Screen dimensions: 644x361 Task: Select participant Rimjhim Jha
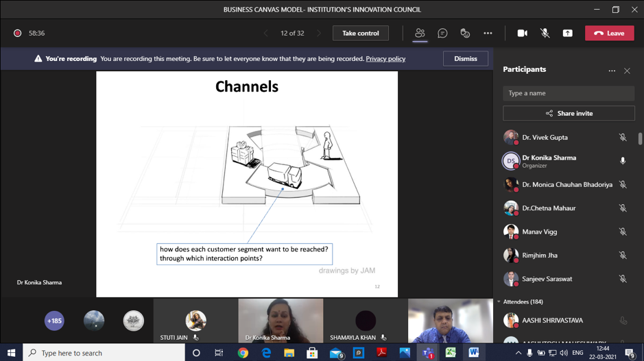click(569, 255)
